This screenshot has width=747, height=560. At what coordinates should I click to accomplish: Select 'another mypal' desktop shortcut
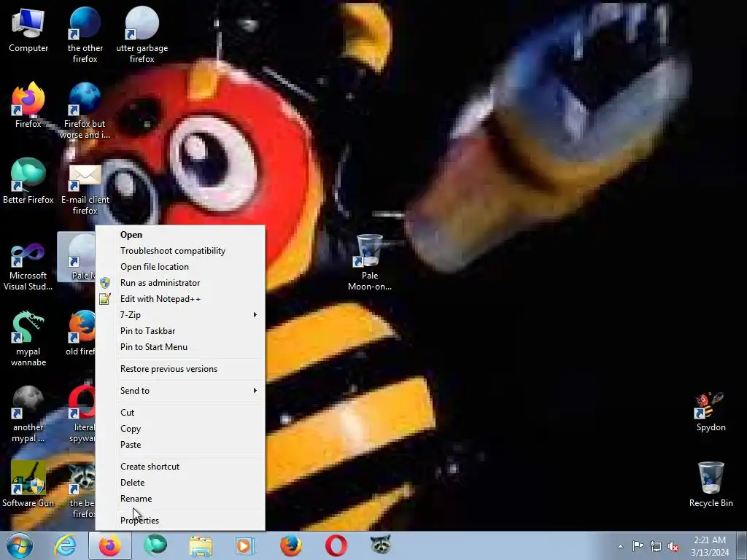coord(28,414)
